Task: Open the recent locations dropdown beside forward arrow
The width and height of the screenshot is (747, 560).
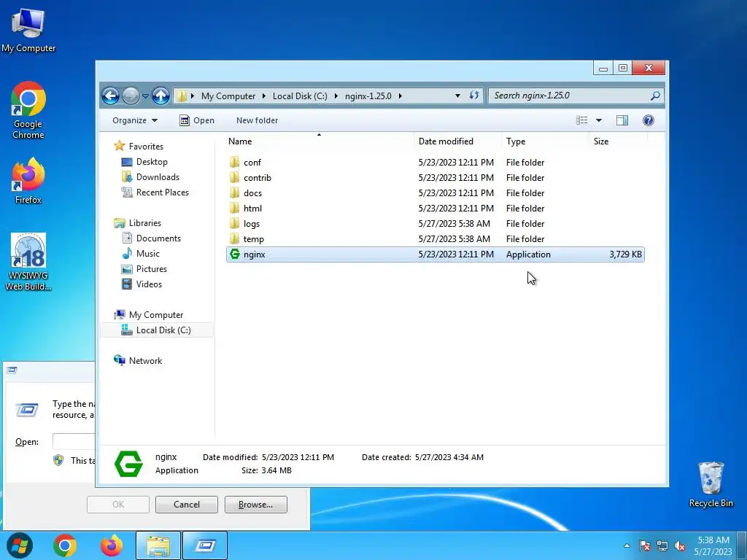Action: click(x=146, y=96)
